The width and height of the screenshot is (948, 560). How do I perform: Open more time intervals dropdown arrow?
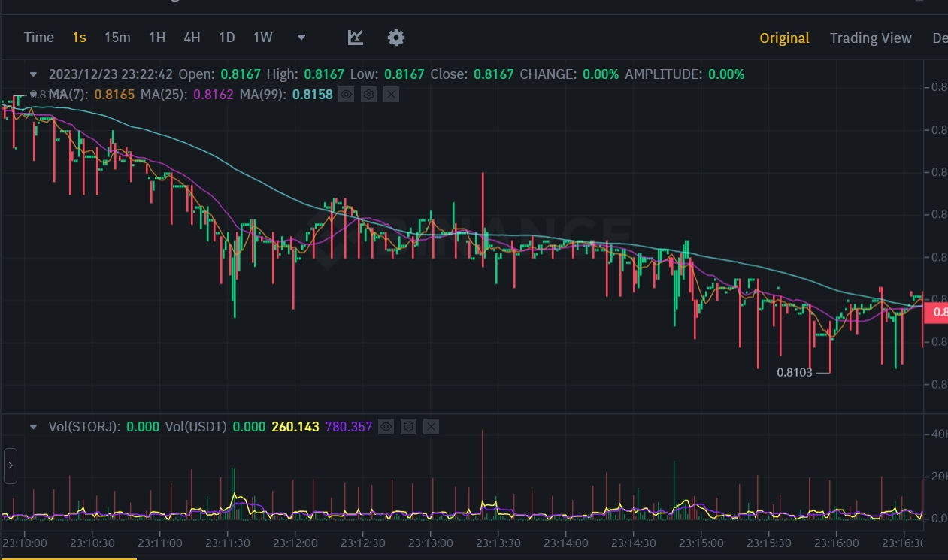coord(301,38)
